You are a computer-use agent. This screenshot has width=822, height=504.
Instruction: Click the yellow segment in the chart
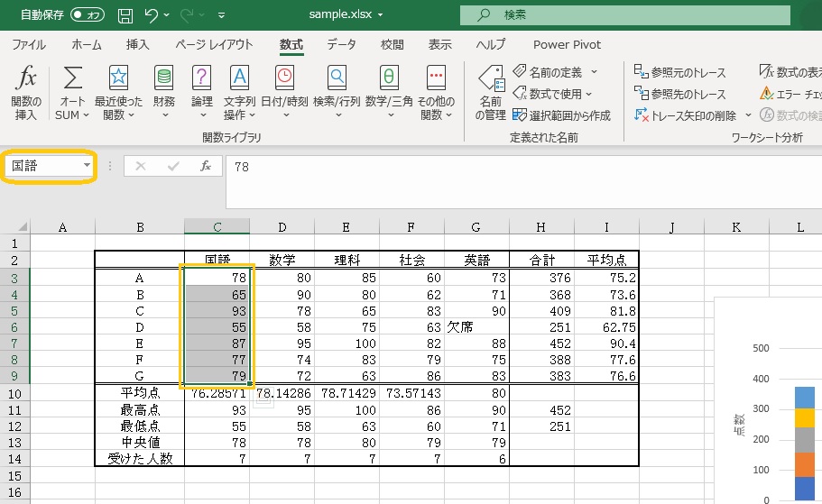tap(807, 419)
